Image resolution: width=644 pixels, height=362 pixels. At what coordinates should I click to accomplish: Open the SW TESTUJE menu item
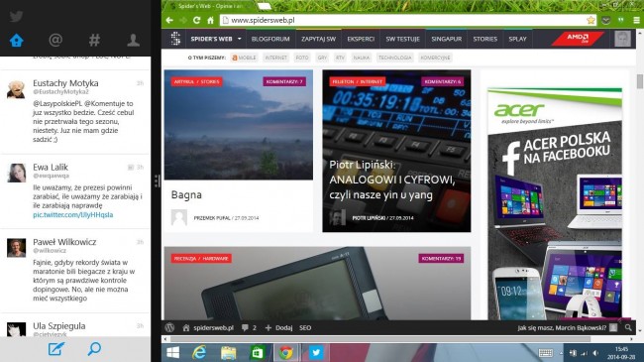coord(402,39)
